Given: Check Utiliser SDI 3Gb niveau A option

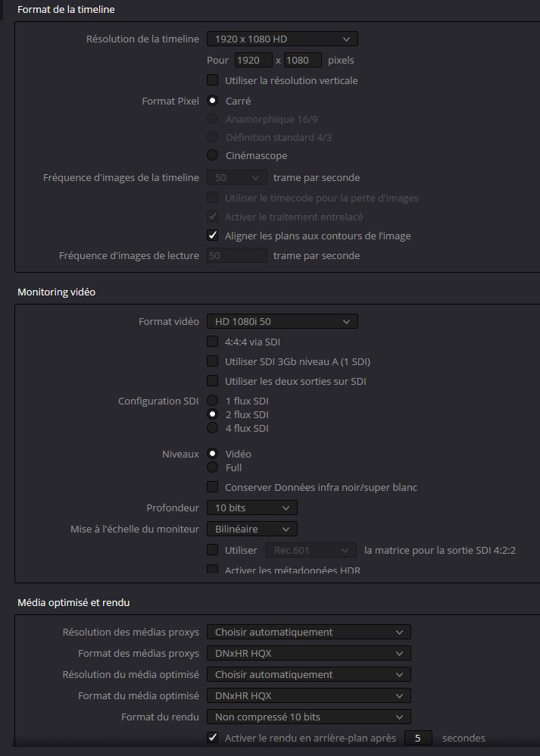Looking at the screenshot, I should click(212, 361).
